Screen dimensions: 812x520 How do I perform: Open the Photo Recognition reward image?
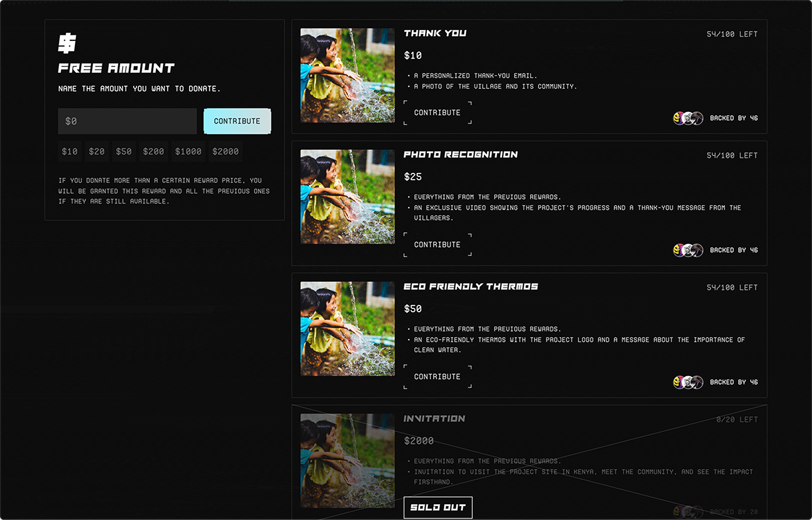(347, 197)
